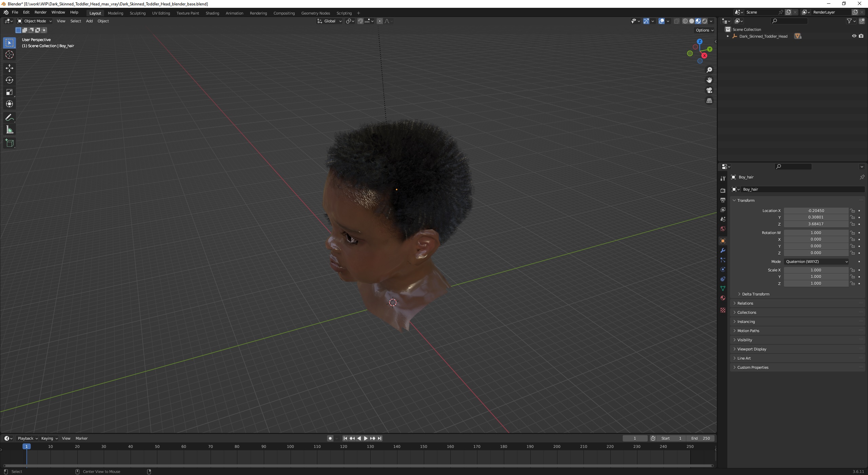
Task: Select the Annotate pencil tool
Action: click(x=9, y=118)
